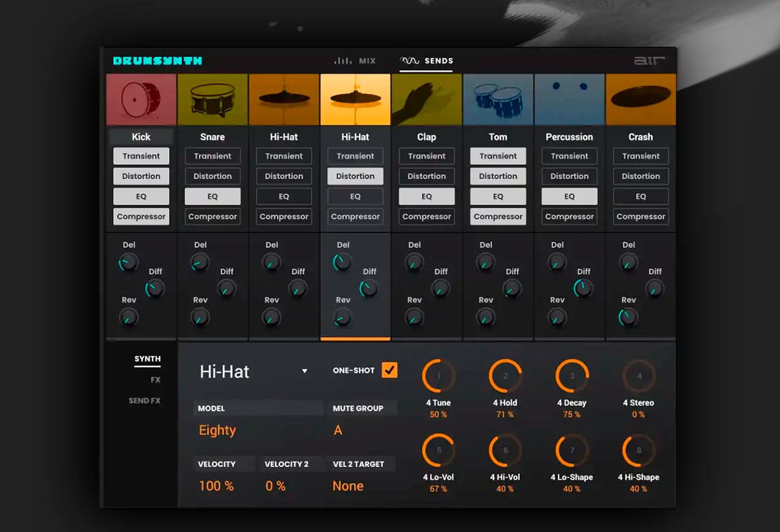Disable the Tom channel Compressor

click(x=499, y=216)
